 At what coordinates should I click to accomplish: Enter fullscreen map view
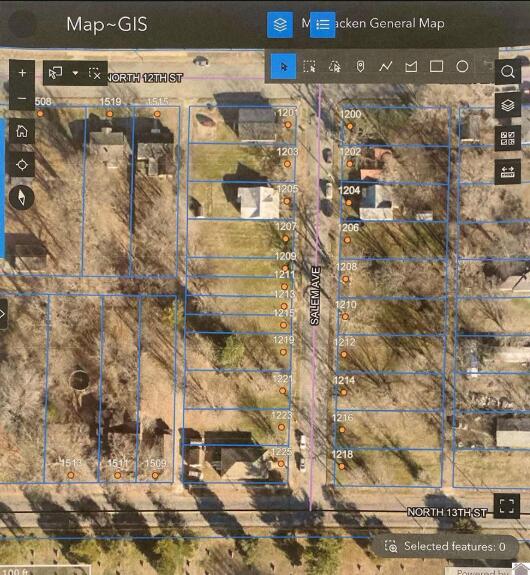[507, 506]
